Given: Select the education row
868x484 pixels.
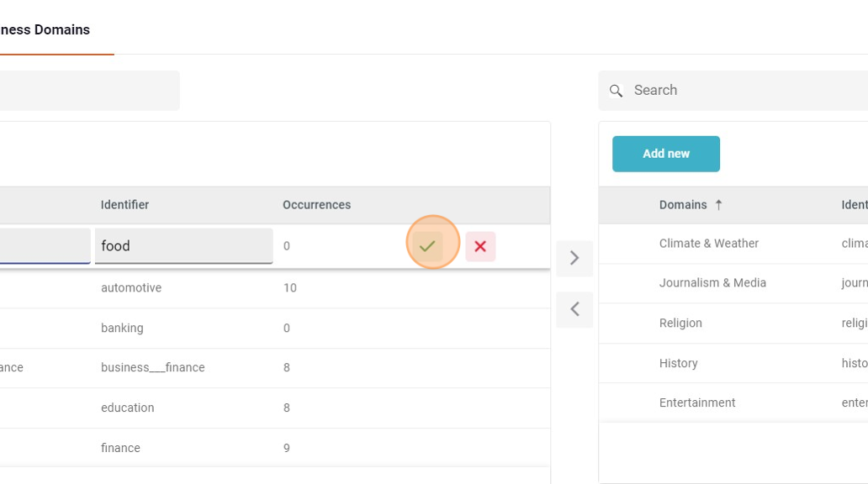Looking at the screenshot, I should tap(127, 408).
